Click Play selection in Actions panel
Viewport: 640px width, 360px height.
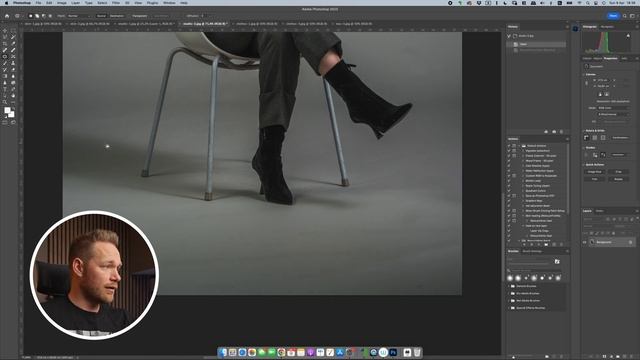pos(539,244)
